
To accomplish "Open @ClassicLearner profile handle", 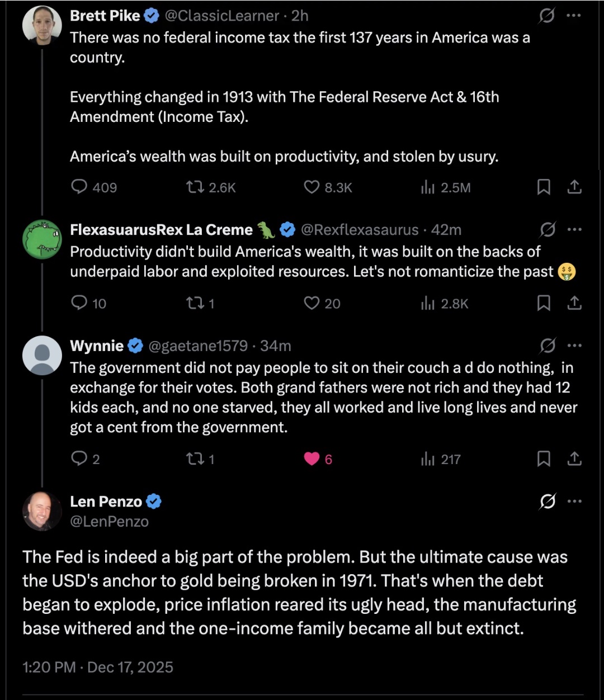I will (x=221, y=16).
